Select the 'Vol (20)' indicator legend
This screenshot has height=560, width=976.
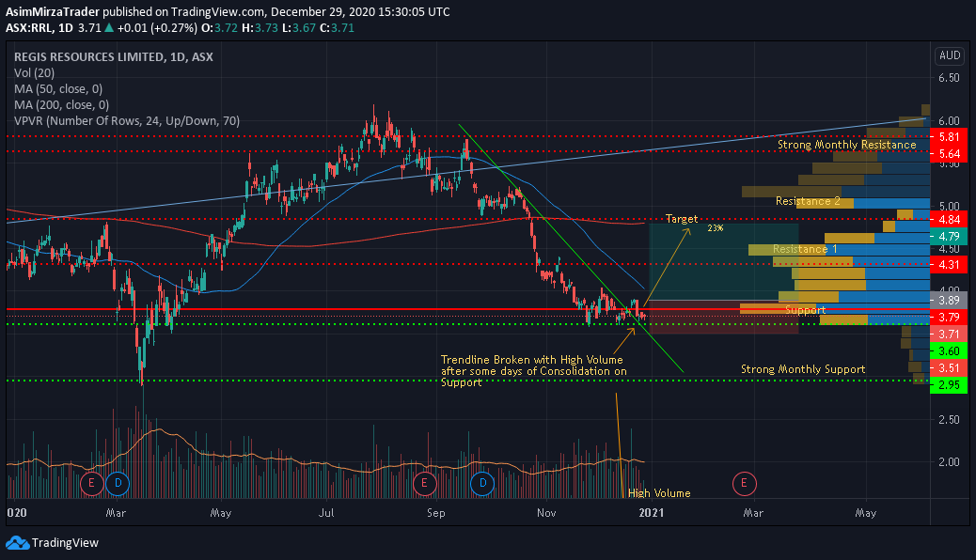pyautogui.click(x=34, y=72)
